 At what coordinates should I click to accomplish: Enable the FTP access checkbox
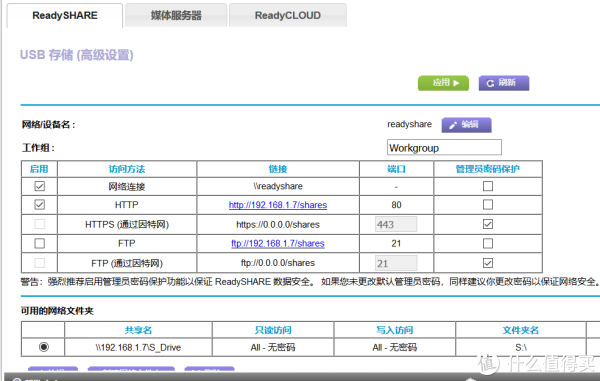tap(39, 243)
